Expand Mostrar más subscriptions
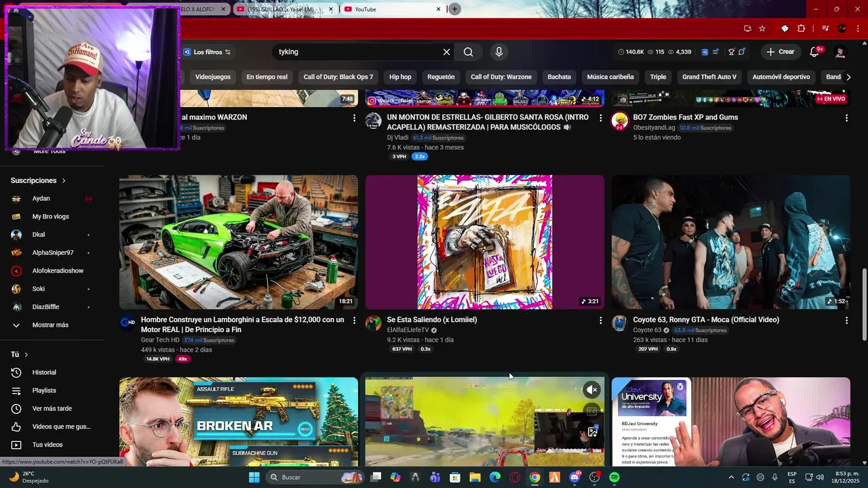868x488 pixels. click(x=52, y=325)
